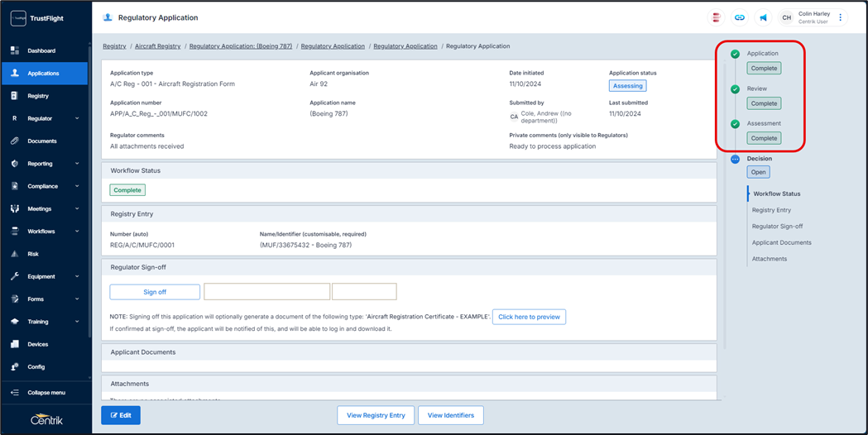The image size is (868, 435).
Task: Expand the Compliance sidebar submenu
Action: pyautogui.click(x=77, y=186)
